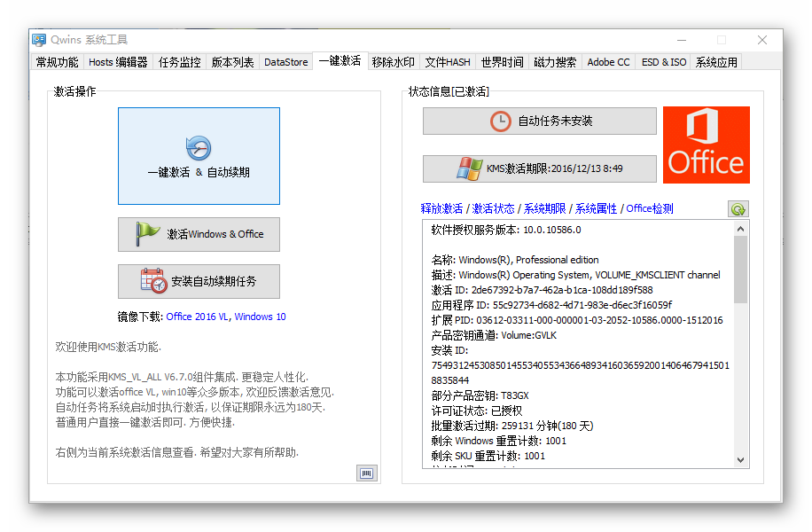Open the Hosts 编辑器 tab

118,62
